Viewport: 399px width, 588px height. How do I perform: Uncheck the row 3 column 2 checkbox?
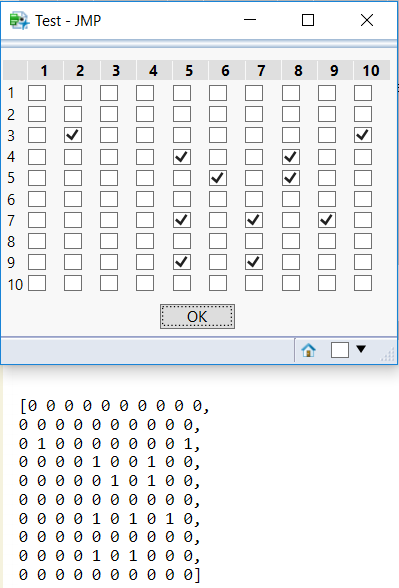73,135
